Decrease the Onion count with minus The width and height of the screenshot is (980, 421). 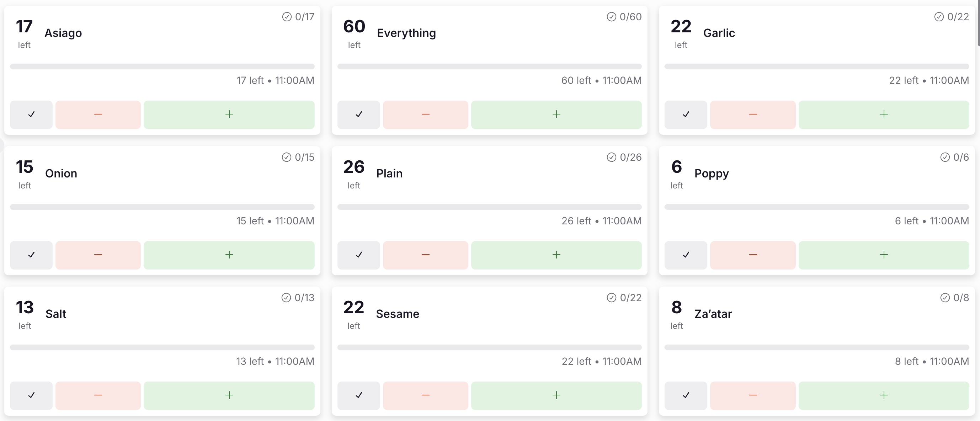click(98, 255)
